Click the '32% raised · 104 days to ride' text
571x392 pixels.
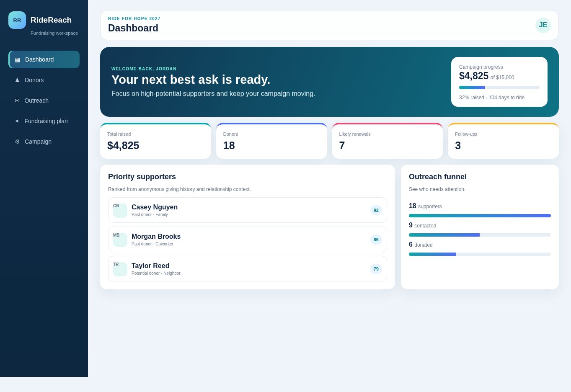(492, 98)
